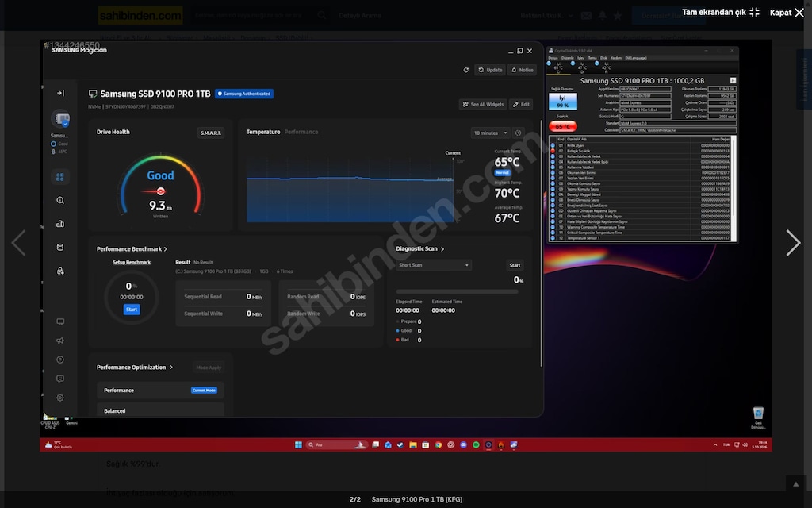Open the İşlev menu in CrystalDiskInfo
812x508 pixels.
pyautogui.click(x=581, y=58)
